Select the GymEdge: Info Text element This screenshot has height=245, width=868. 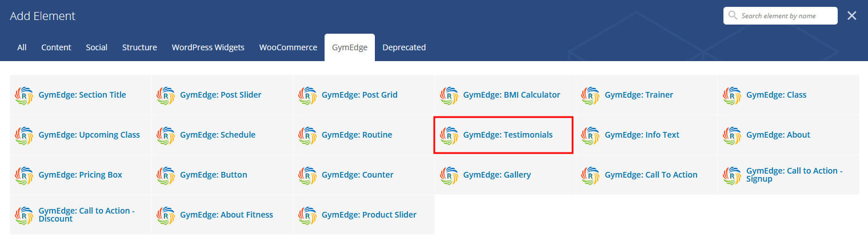pos(647,135)
